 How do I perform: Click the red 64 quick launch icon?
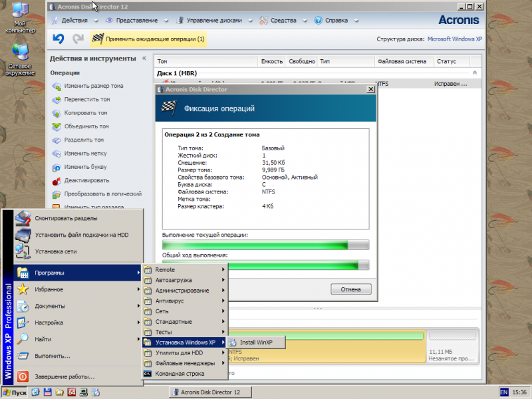[71, 392]
